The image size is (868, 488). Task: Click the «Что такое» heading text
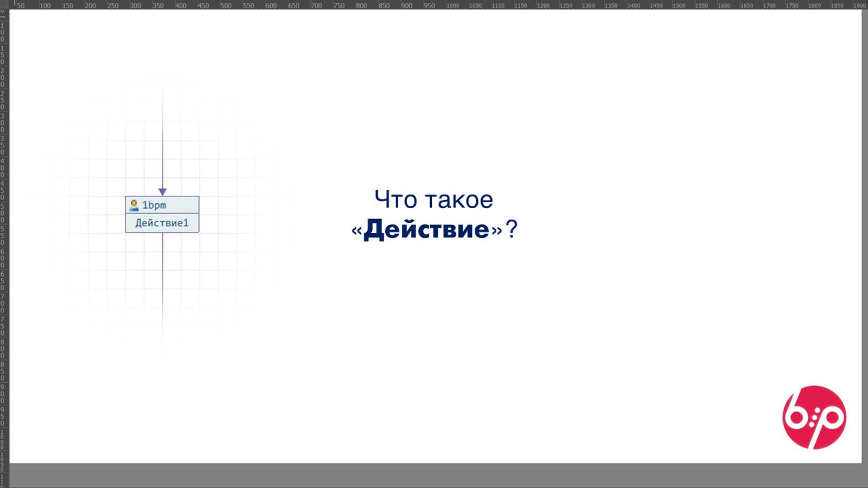[433, 200]
